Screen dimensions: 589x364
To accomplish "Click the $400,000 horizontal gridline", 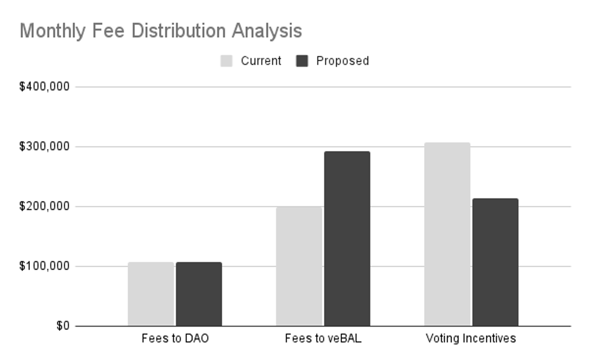I will pyautogui.click(x=322, y=87).
